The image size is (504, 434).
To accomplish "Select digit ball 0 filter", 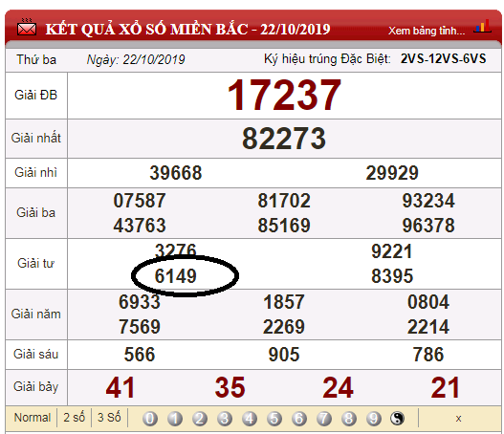I will (150, 419).
